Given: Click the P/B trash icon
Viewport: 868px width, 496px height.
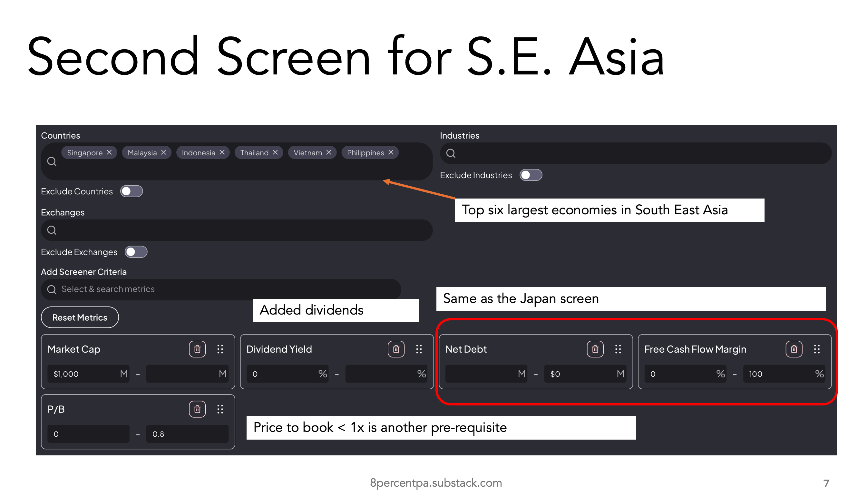Looking at the screenshot, I should coord(197,409).
